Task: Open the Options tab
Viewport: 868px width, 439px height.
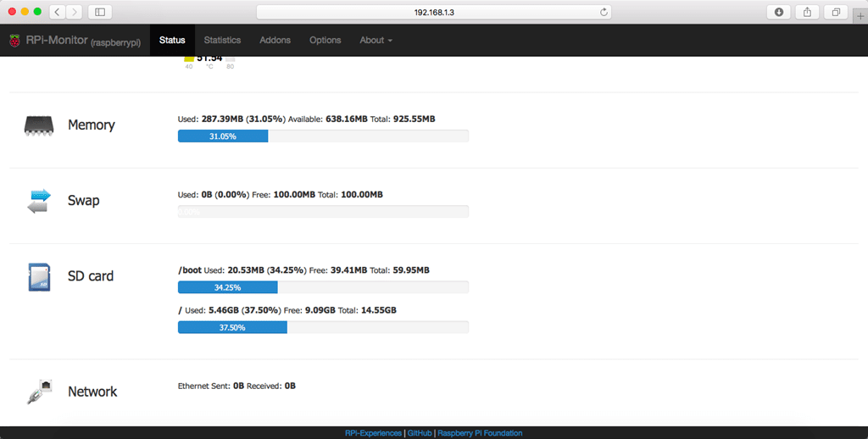Action: (325, 40)
